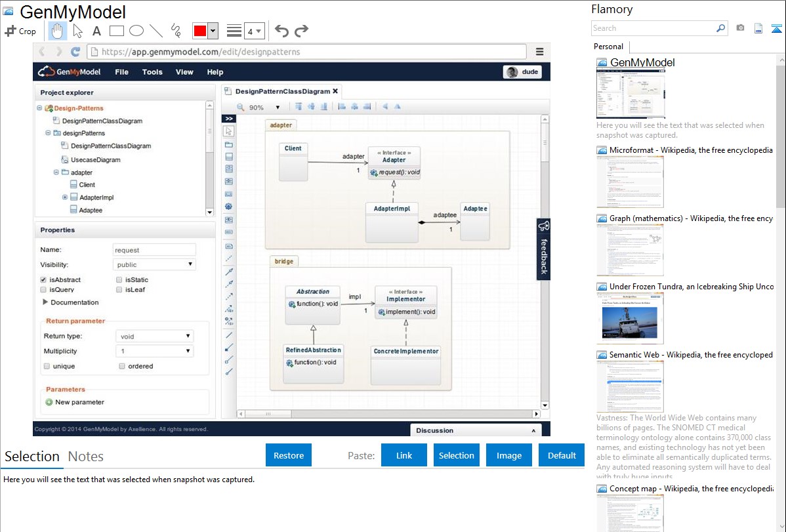Undo the last annotation
786x532 pixels.
point(281,31)
